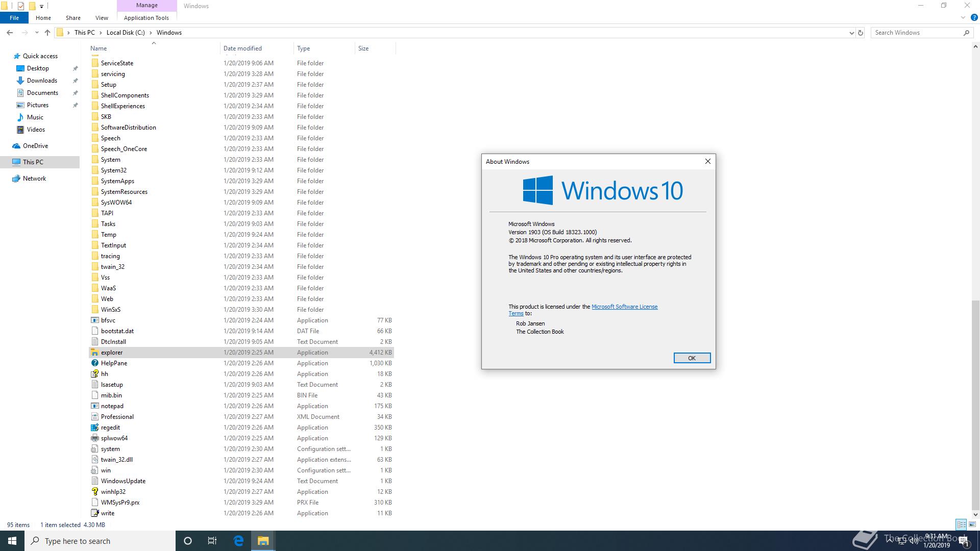
Task: Select the splwow64 printer icon
Action: click(x=94, y=438)
